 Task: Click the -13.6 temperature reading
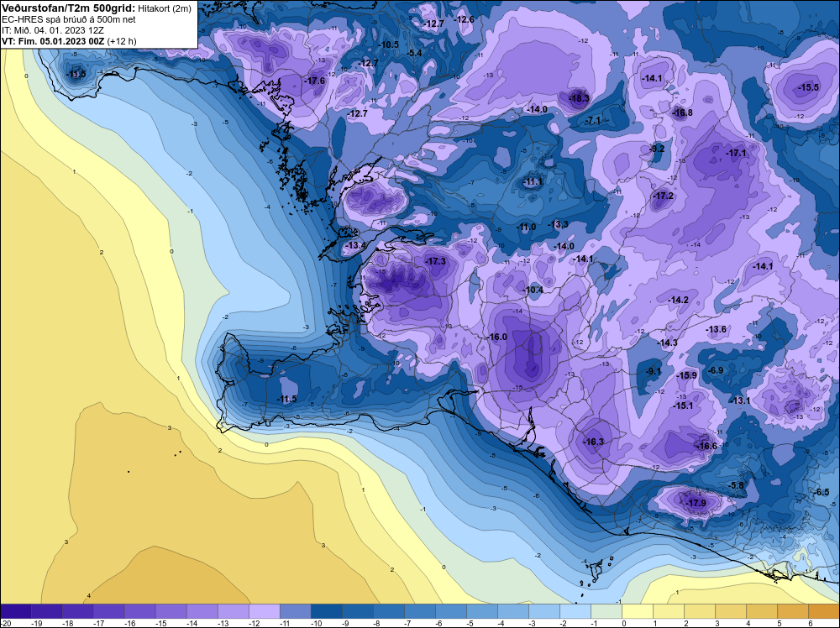coord(717,329)
